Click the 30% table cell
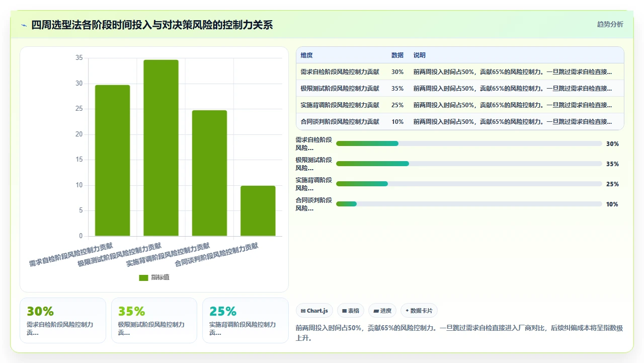 tap(397, 71)
